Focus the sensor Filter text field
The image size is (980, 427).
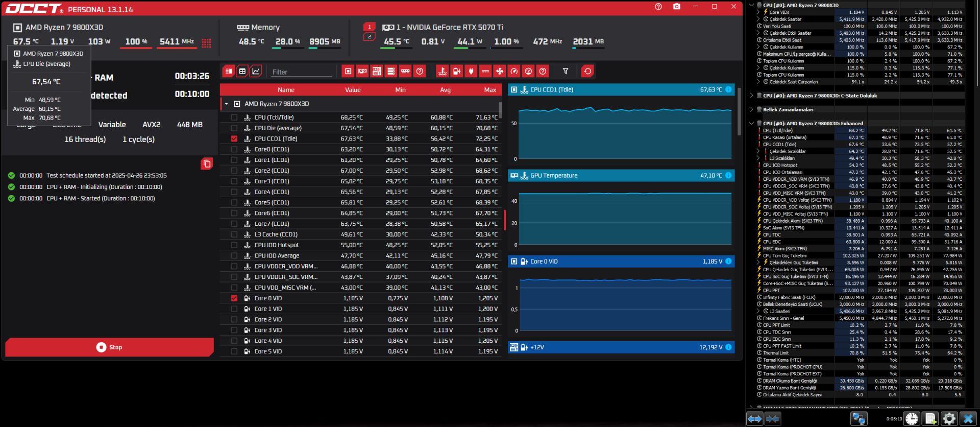(x=302, y=72)
